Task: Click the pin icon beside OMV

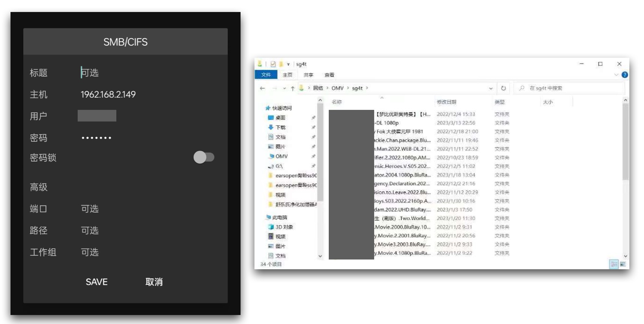Action: [313, 156]
